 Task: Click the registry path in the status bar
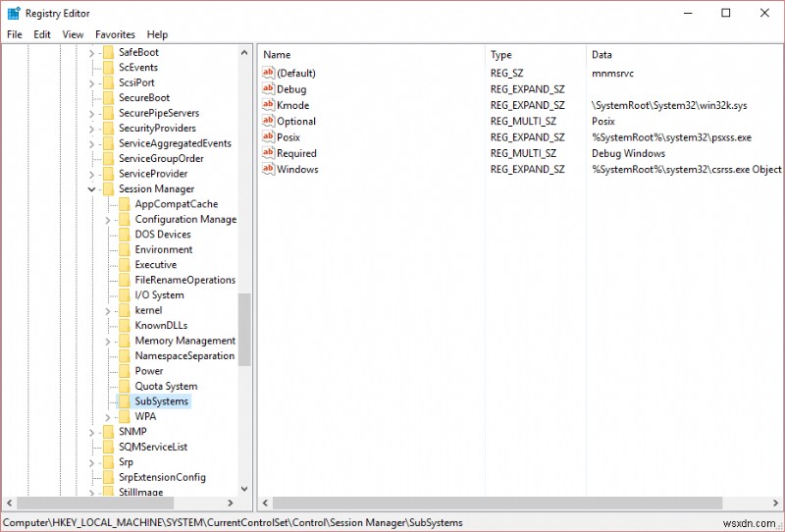[x=233, y=523]
